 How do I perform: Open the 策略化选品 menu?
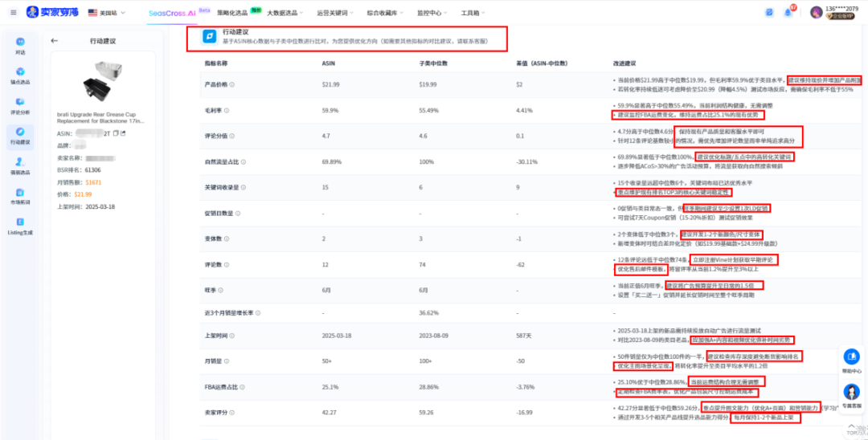(232, 12)
